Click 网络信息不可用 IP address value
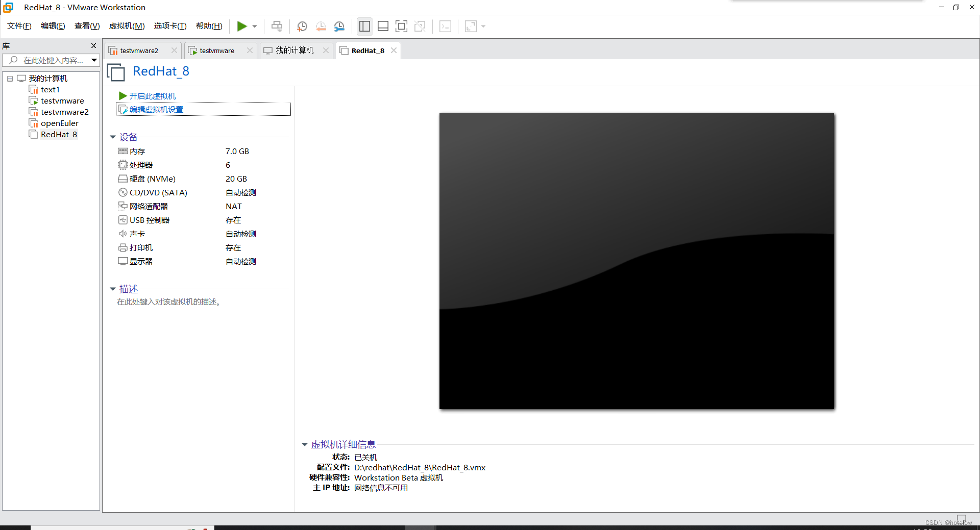Viewport: 980px width, 530px height. point(381,488)
